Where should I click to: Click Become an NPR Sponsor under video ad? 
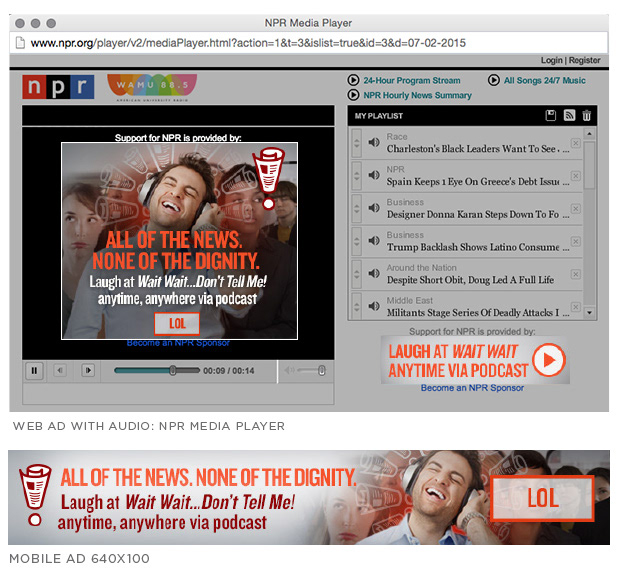tap(178, 343)
